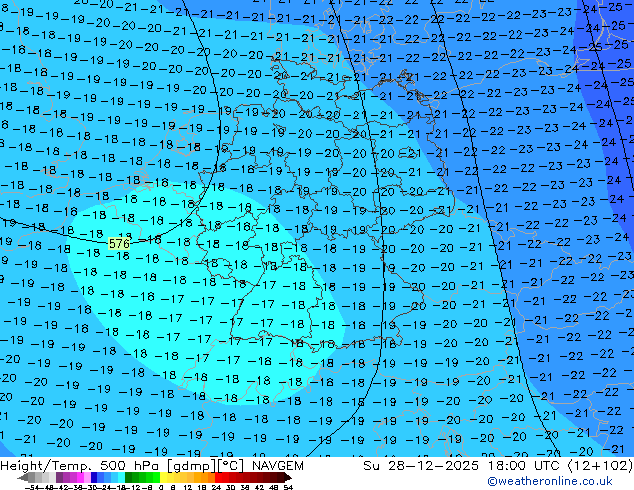Click the bright red 24 segment of color scale

(218, 477)
